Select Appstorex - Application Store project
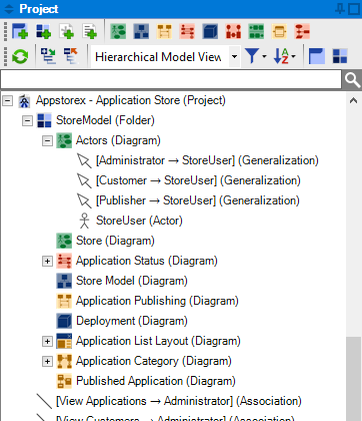The image size is (362, 421). pyautogui.click(x=131, y=100)
